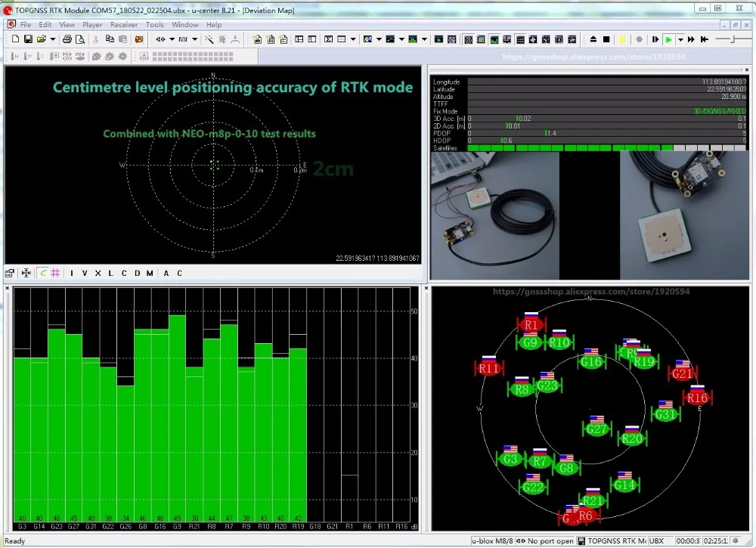Open the Receiver menu
This screenshot has width=756, height=548.
(x=123, y=25)
